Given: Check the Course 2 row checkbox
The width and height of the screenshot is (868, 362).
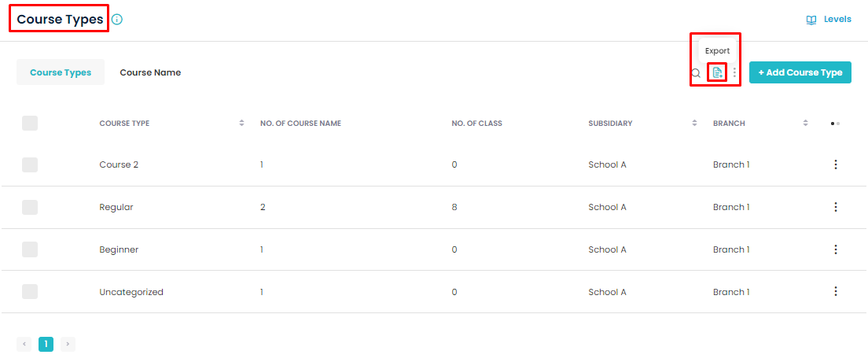Looking at the screenshot, I should tap(30, 164).
